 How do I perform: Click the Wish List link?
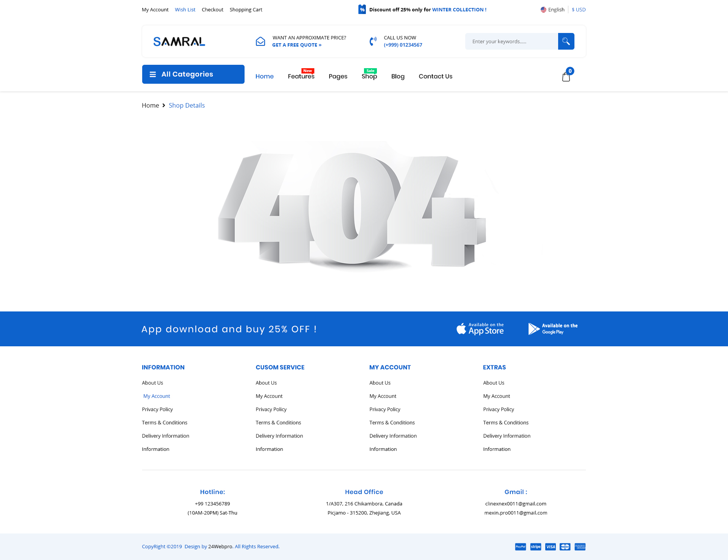(185, 9)
